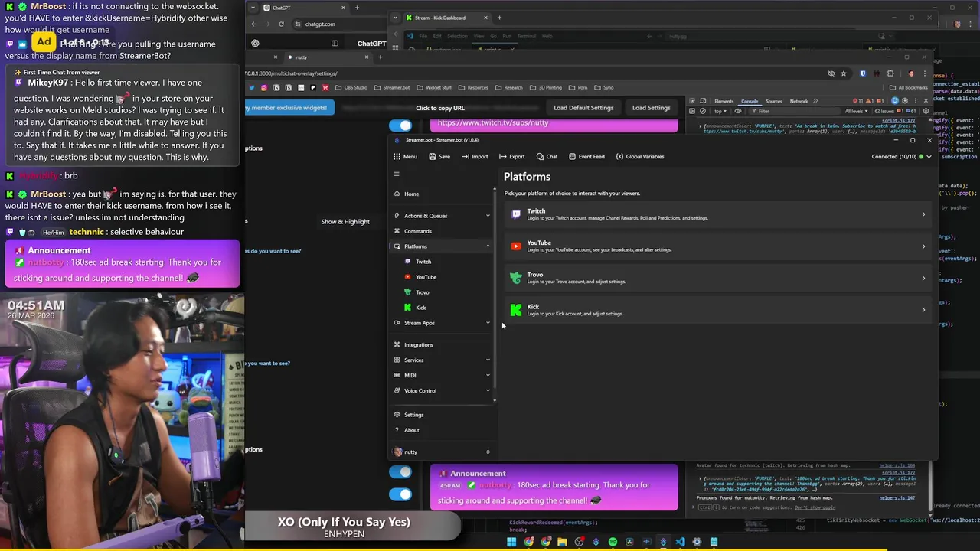The image size is (980, 551).
Task: Open Spotify from the taskbar
Action: (612, 542)
